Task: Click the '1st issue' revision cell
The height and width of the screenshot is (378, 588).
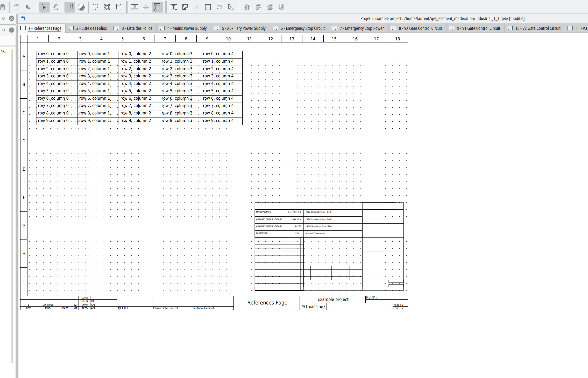Action: click(48, 305)
